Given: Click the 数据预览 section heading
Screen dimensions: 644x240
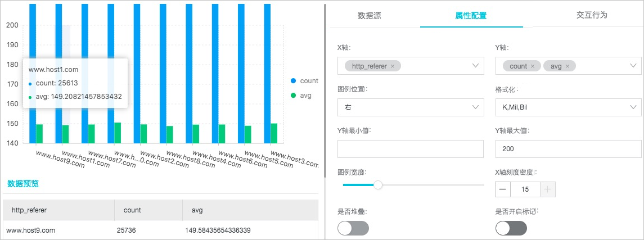Looking at the screenshot, I should pos(23,184).
